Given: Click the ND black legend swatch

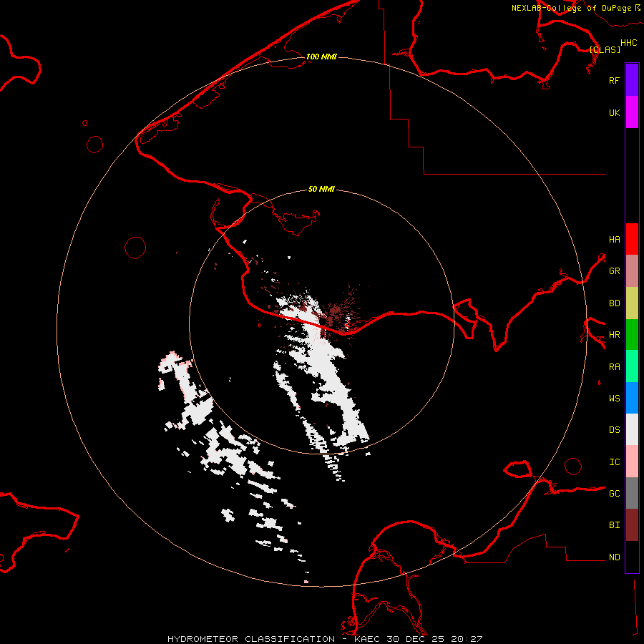Looking at the screenshot, I should 632,557.
